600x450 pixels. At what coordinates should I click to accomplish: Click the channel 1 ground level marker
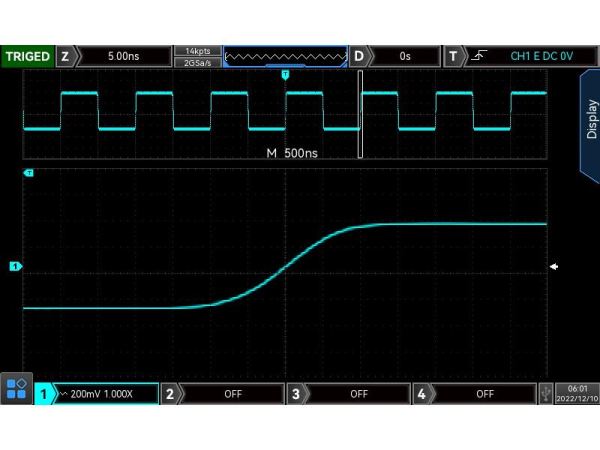coord(15,266)
